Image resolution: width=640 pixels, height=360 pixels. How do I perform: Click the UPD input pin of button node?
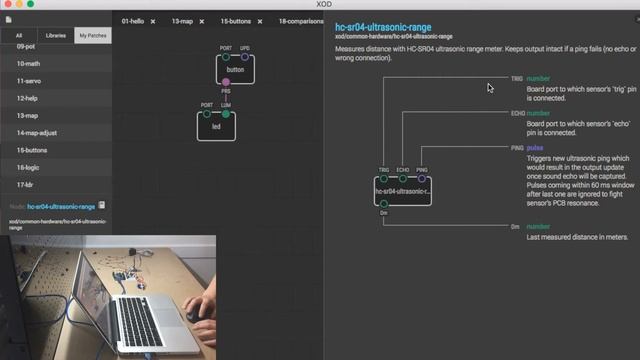244,57
